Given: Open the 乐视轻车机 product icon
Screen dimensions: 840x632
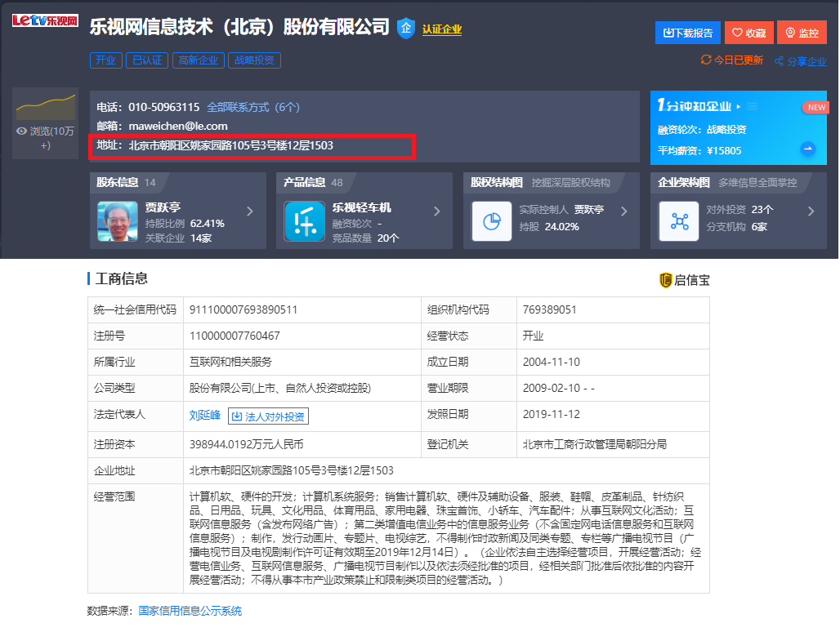Looking at the screenshot, I should tap(304, 222).
